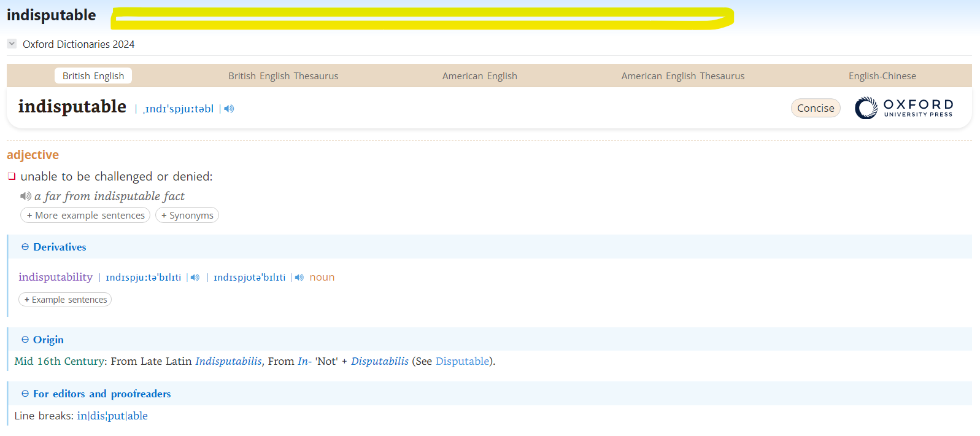
Task: Toggle the Concise view button
Action: [x=815, y=108]
